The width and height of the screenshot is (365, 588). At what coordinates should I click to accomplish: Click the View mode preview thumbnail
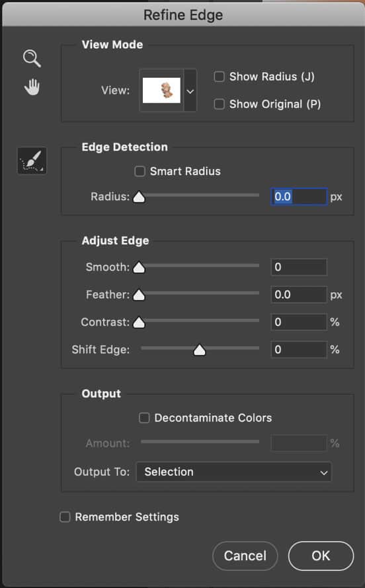[161, 91]
